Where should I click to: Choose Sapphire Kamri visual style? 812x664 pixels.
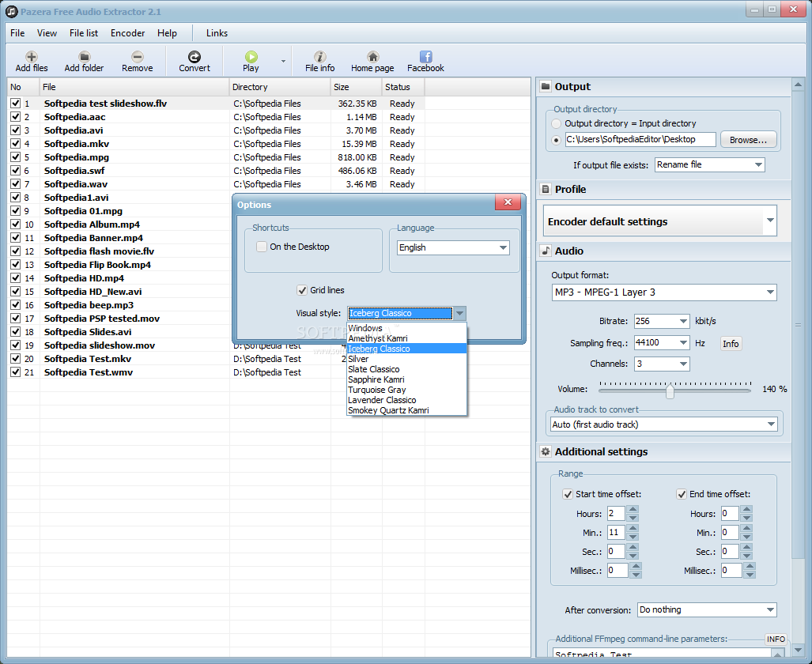pyautogui.click(x=406, y=379)
